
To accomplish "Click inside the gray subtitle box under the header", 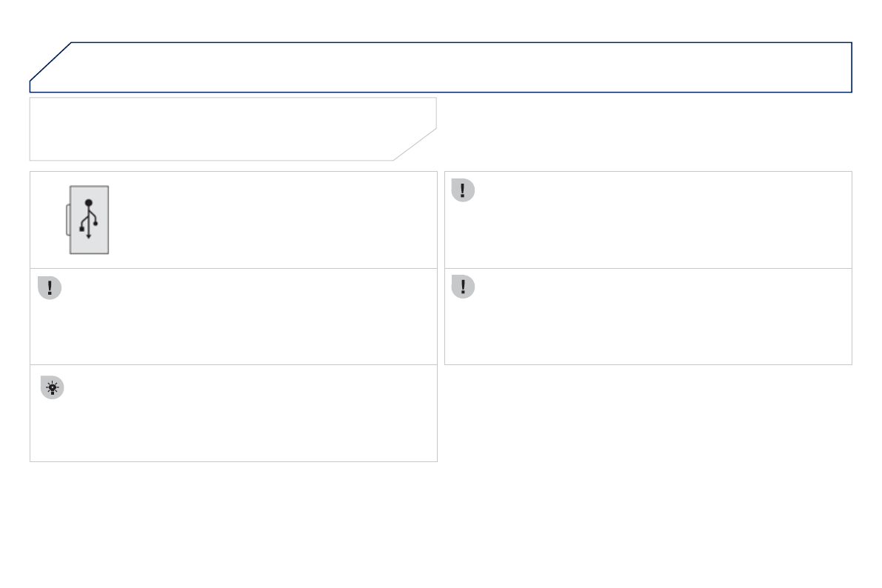I will point(222,128).
